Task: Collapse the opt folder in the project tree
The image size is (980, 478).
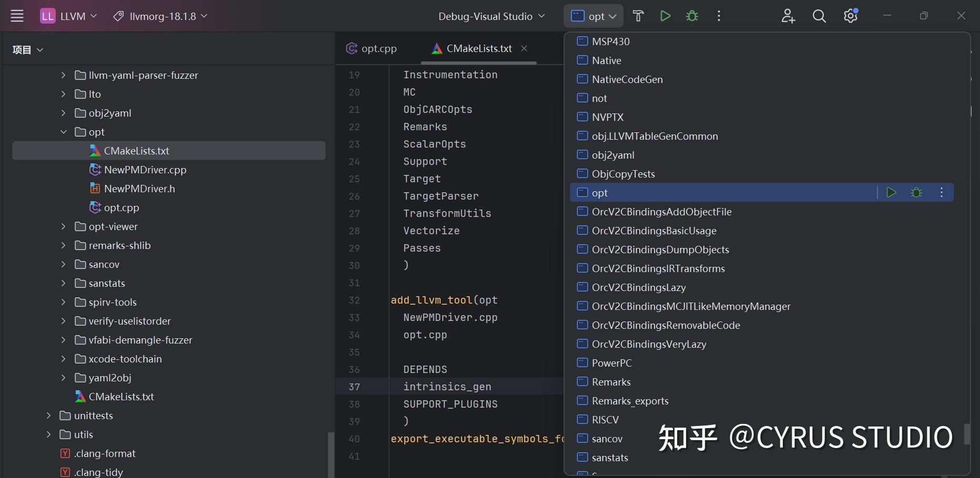Action: point(63,132)
